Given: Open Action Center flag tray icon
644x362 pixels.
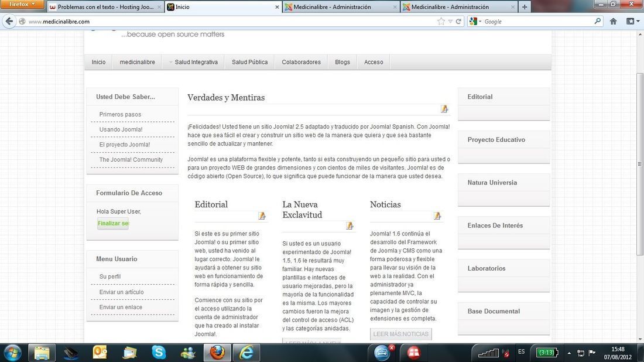Looking at the screenshot, I should (592, 353).
